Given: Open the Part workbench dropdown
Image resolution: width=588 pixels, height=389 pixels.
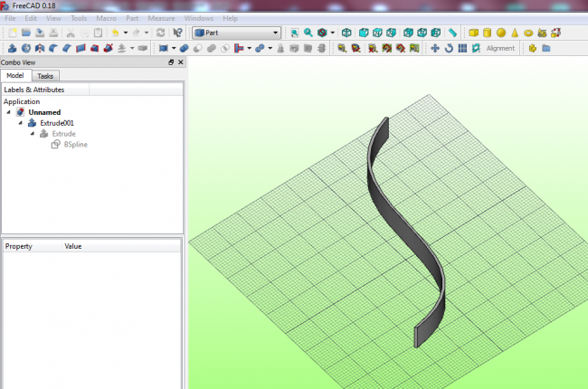Looking at the screenshot, I should coord(235,33).
